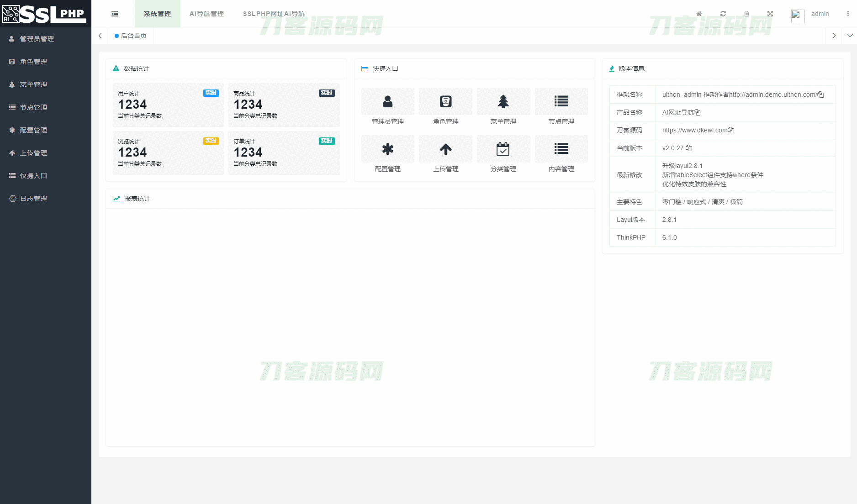Toggle fullscreen mode icon
857x504 pixels.
click(770, 14)
